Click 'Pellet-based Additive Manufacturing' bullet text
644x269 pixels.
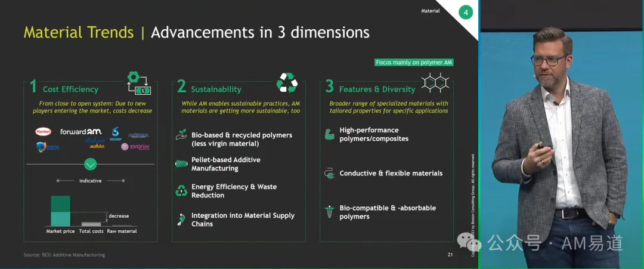pos(226,164)
